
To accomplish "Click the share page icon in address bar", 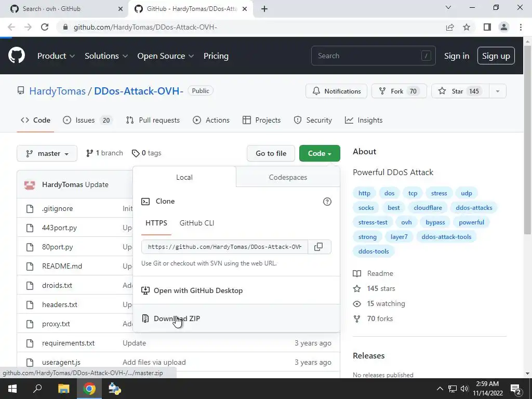I will click(450, 27).
